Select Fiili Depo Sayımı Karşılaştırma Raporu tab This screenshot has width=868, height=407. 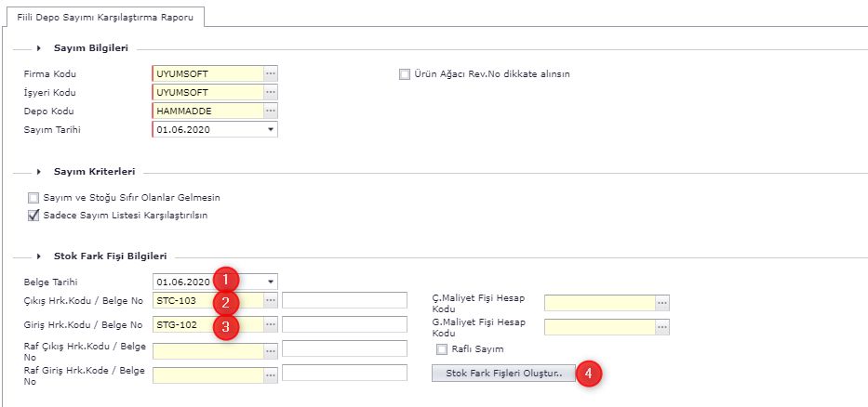105,18
